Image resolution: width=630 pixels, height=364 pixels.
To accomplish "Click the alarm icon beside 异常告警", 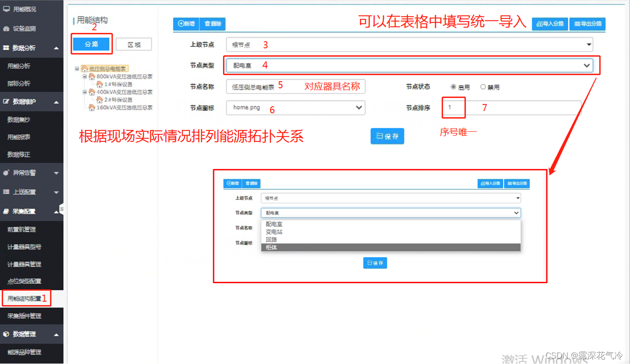I will [6, 173].
